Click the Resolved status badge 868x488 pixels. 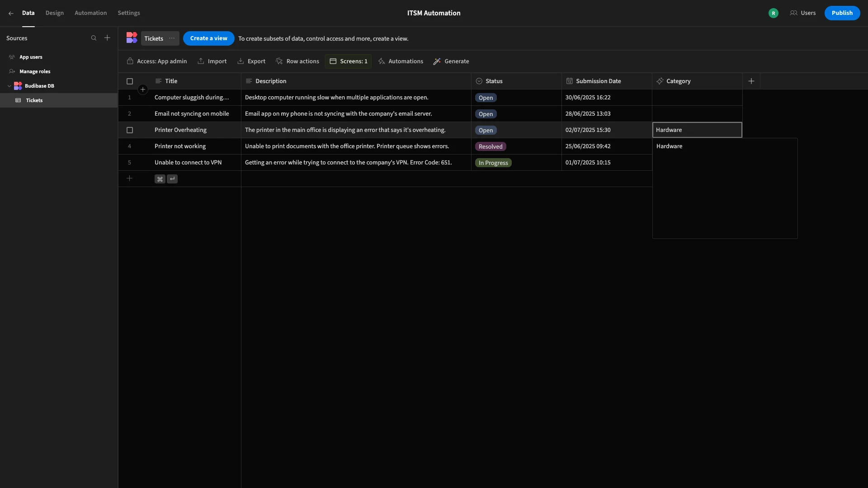click(x=491, y=146)
